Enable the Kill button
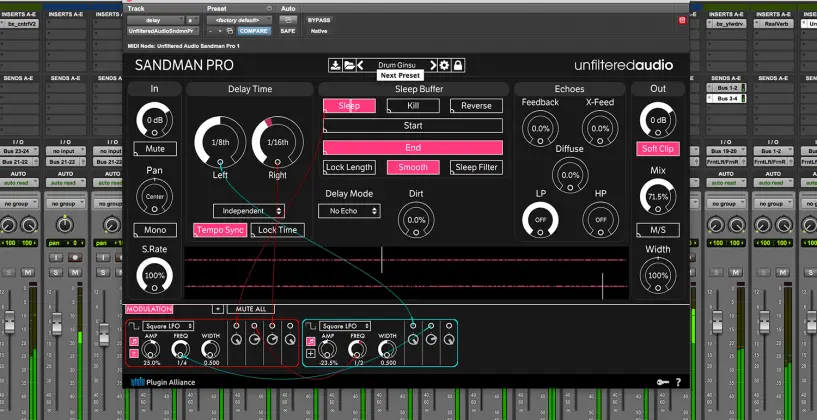This screenshot has height=420, width=817. click(413, 106)
